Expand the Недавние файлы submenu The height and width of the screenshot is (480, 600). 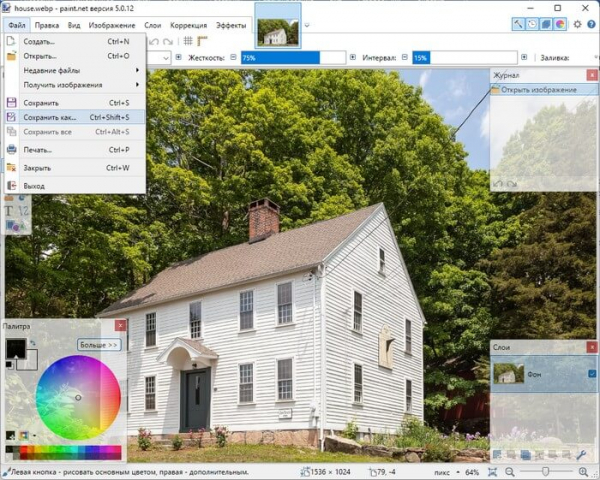pyautogui.click(x=137, y=70)
